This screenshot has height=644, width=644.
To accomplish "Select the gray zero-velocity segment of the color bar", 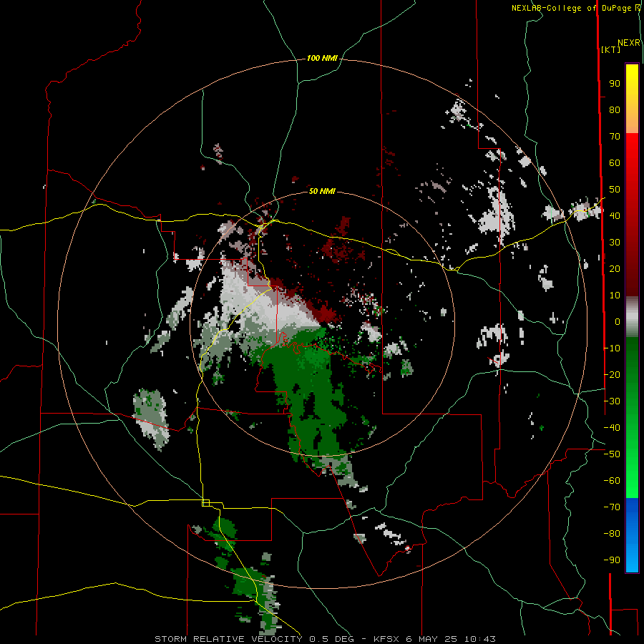I will pyautogui.click(x=632, y=317).
